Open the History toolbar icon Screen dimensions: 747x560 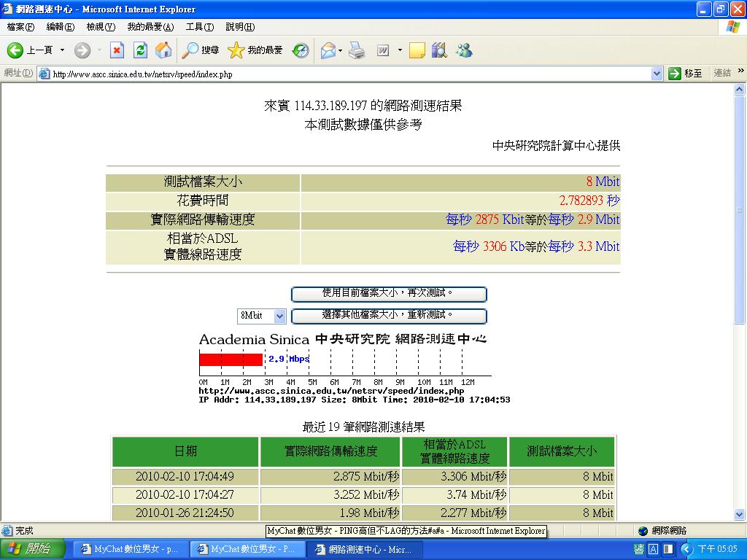[301, 50]
